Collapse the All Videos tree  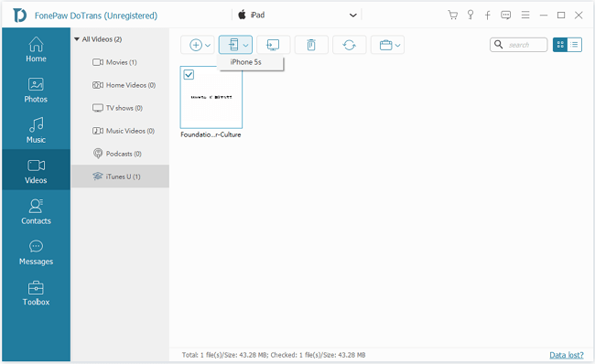pyautogui.click(x=77, y=39)
